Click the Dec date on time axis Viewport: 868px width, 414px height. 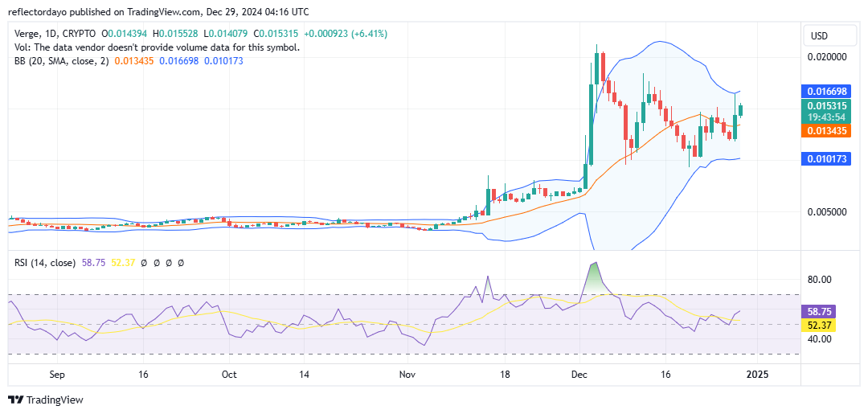(579, 374)
